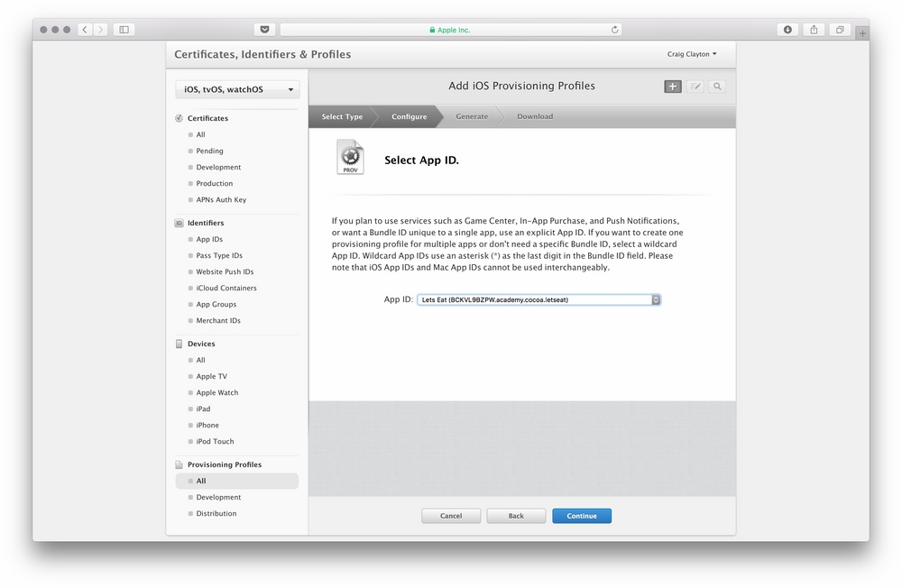Select iPod Touch under Devices
The height and width of the screenshot is (588, 902).
(x=215, y=441)
